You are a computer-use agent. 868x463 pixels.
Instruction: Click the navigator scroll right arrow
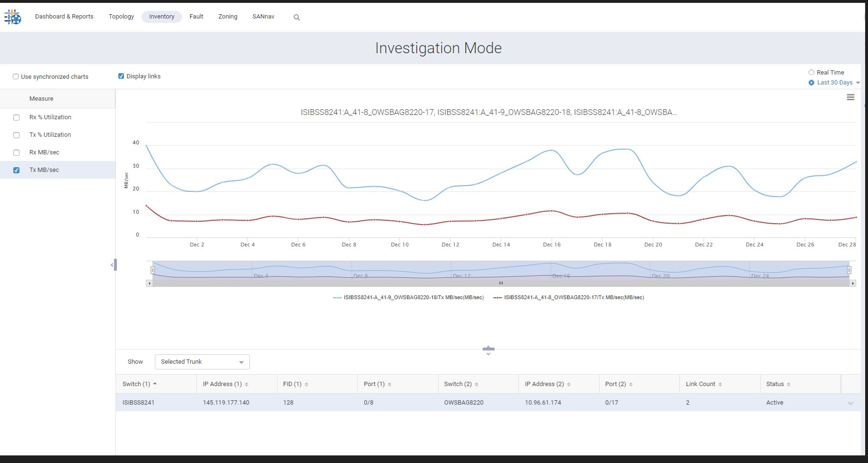pyautogui.click(x=853, y=283)
